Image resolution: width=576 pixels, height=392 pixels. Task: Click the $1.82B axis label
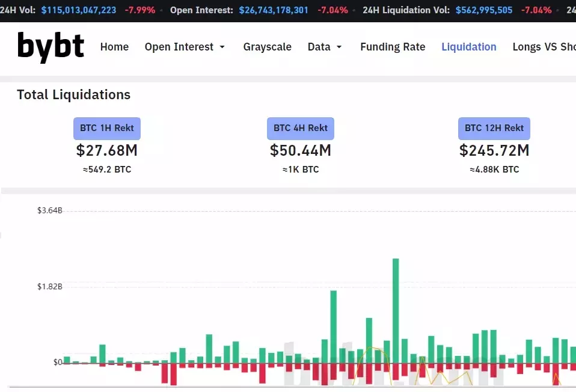(49, 287)
